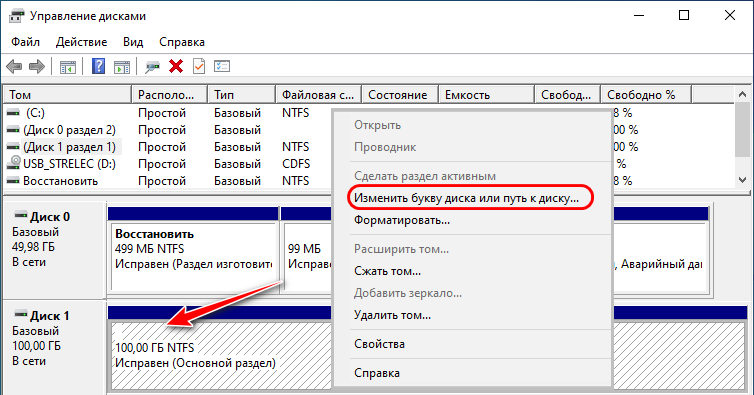The height and width of the screenshot is (395, 754).
Task: Open the Файл menu
Action: pos(25,42)
